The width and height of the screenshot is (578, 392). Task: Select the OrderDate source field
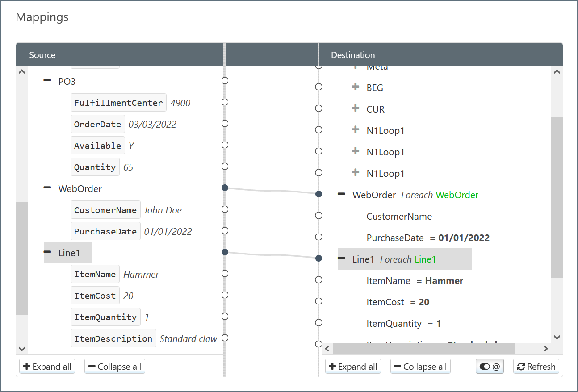[x=97, y=124]
